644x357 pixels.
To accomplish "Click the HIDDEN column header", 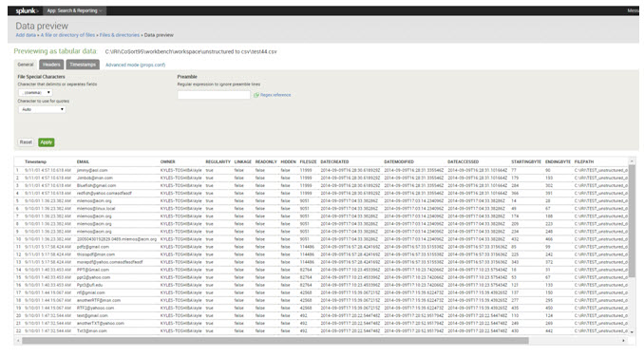I will click(289, 161).
